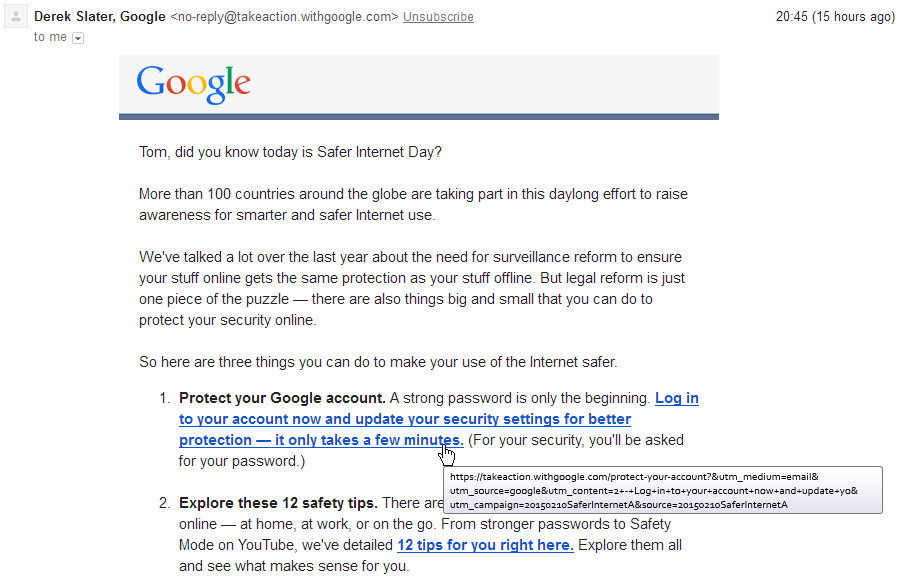
Task: Click the Google logo in the email header
Action: [x=193, y=84]
